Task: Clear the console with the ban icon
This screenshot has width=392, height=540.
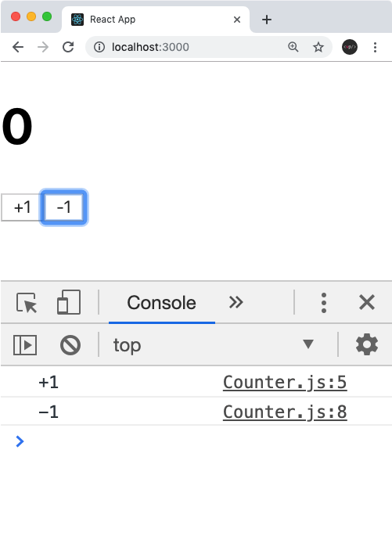Action: (70, 345)
